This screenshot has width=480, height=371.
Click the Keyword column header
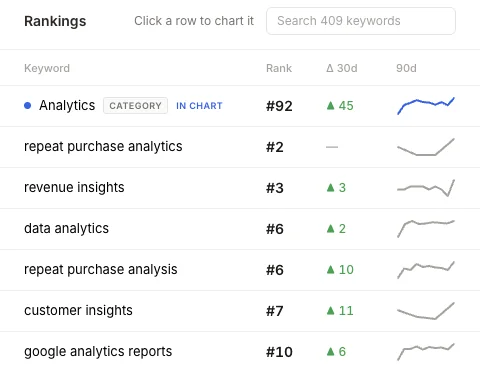pos(47,68)
